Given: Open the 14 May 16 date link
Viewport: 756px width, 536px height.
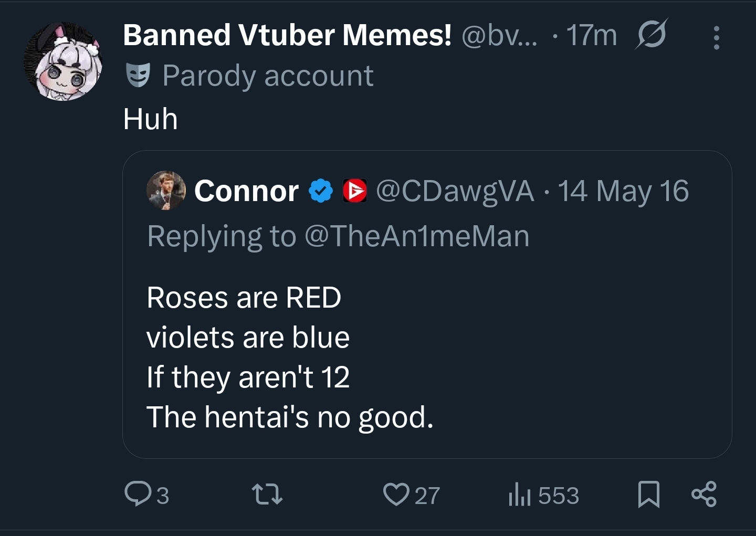Looking at the screenshot, I should [623, 191].
